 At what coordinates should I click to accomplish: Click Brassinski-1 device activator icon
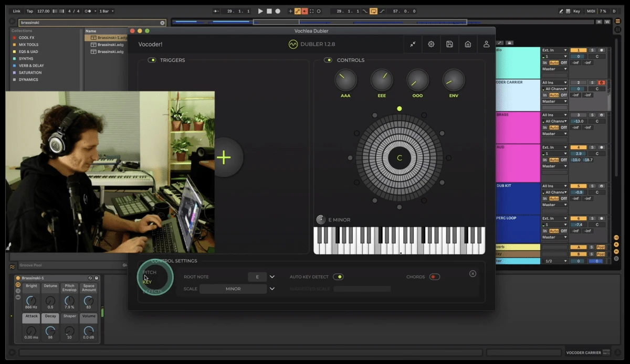click(18, 278)
